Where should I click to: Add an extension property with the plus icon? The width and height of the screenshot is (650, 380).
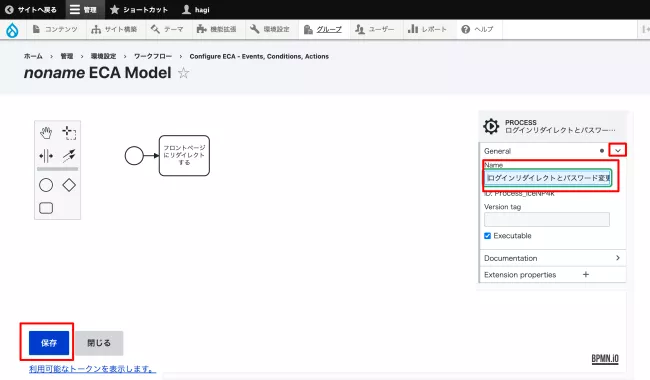[x=586, y=274]
